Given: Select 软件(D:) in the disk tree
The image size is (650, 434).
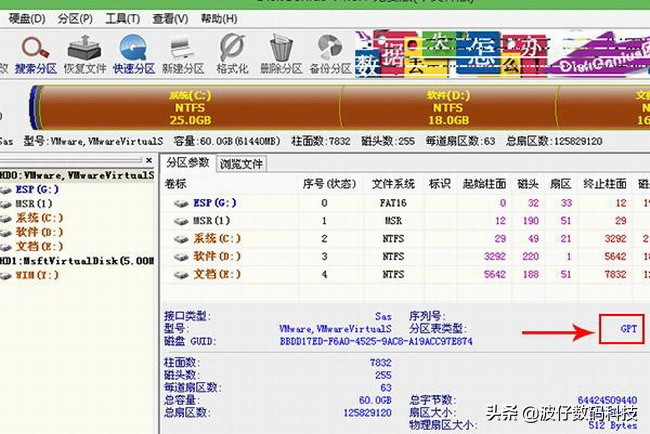Looking at the screenshot, I should [39, 232].
